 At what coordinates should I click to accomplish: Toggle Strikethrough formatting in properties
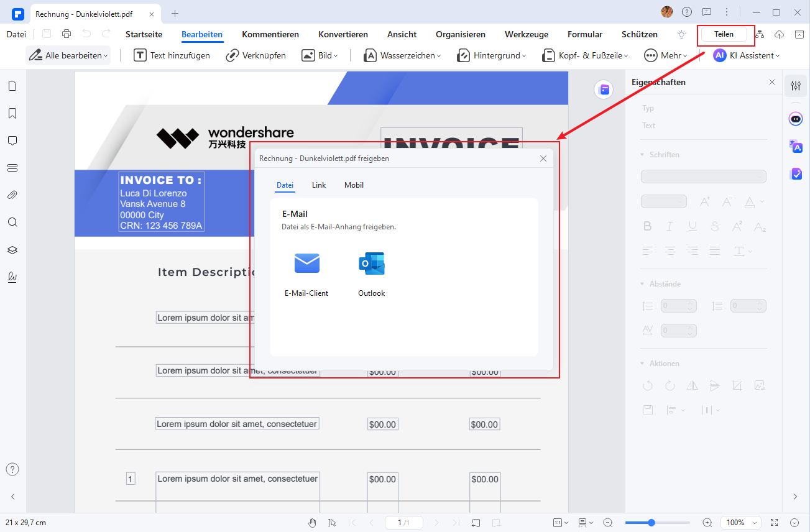coord(715,226)
